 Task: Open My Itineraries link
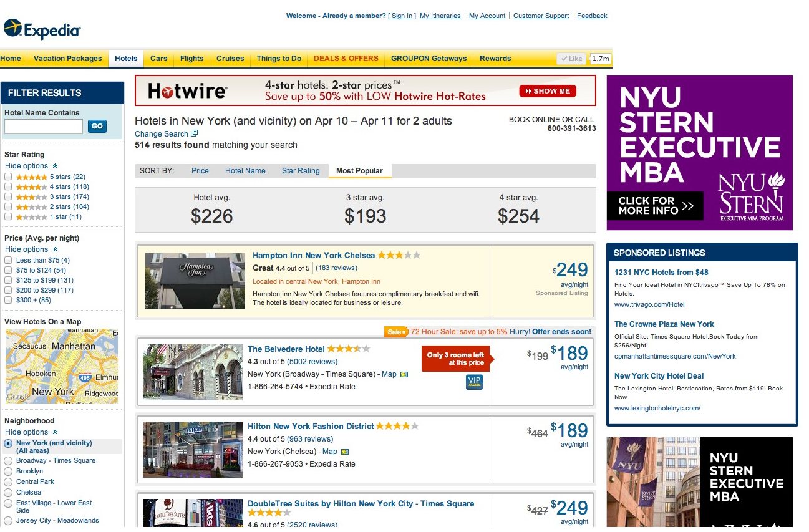click(x=440, y=16)
